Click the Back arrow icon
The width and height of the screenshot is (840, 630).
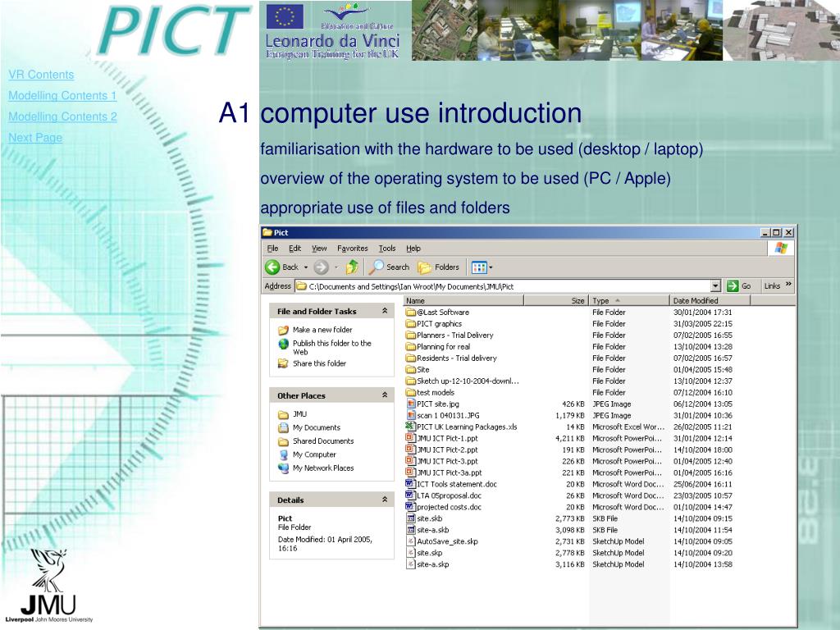pos(272,267)
